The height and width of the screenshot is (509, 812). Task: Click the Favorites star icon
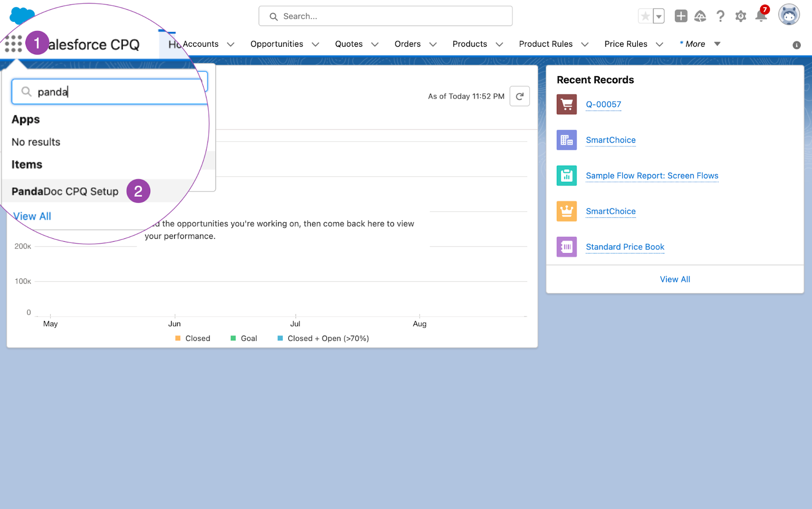tap(645, 16)
